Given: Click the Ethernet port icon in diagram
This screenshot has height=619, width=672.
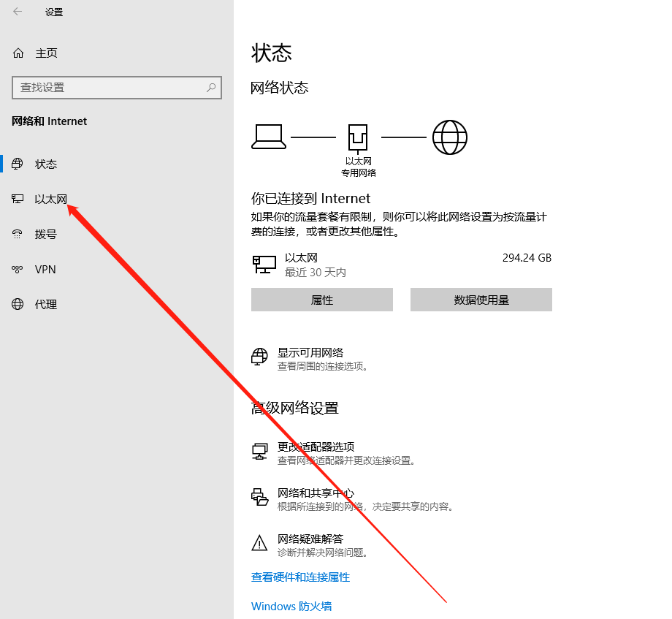Looking at the screenshot, I should (x=358, y=138).
